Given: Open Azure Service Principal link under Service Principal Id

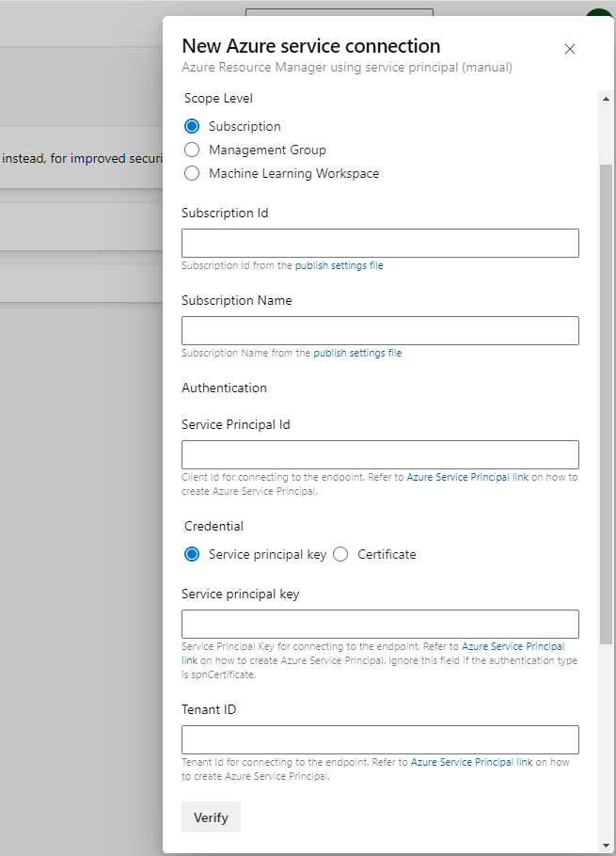Looking at the screenshot, I should click(466, 478).
